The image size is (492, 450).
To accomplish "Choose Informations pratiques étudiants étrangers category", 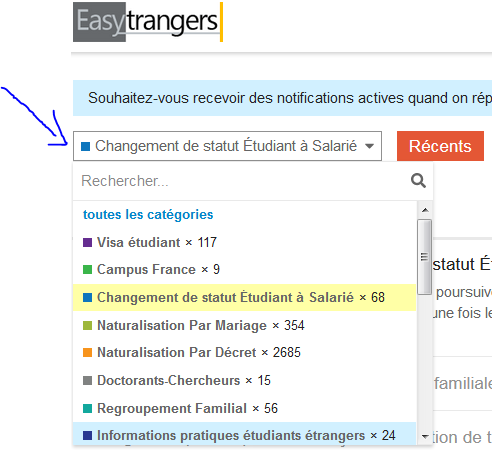I will click(x=245, y=434).
